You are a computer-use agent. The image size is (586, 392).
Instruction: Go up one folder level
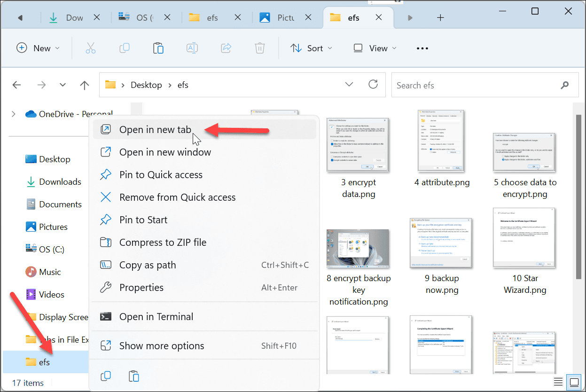click(85, 85)
